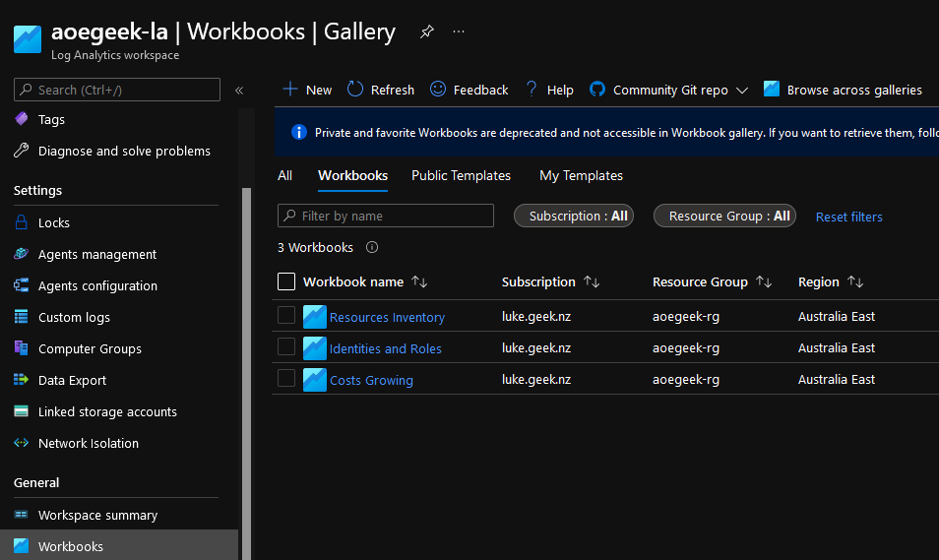Open the Costs Growing workbook link

[x=371, y=380]
